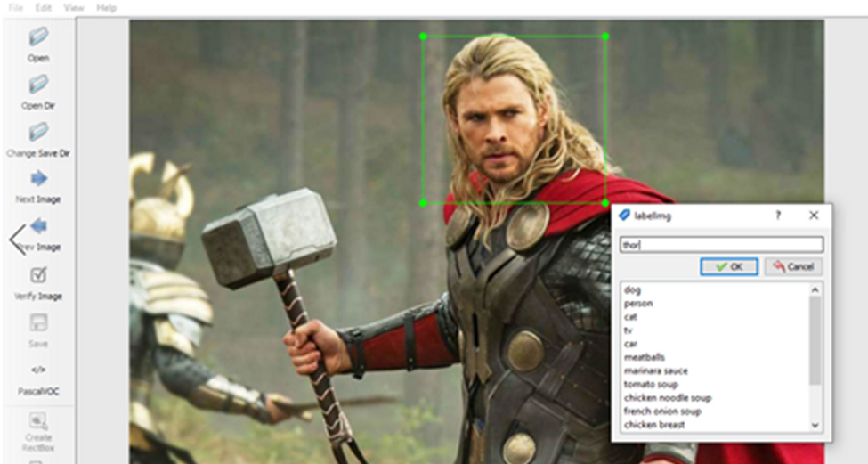Click top-left bounding box vertex
868x464 pixels.
(x=423, y=37)
